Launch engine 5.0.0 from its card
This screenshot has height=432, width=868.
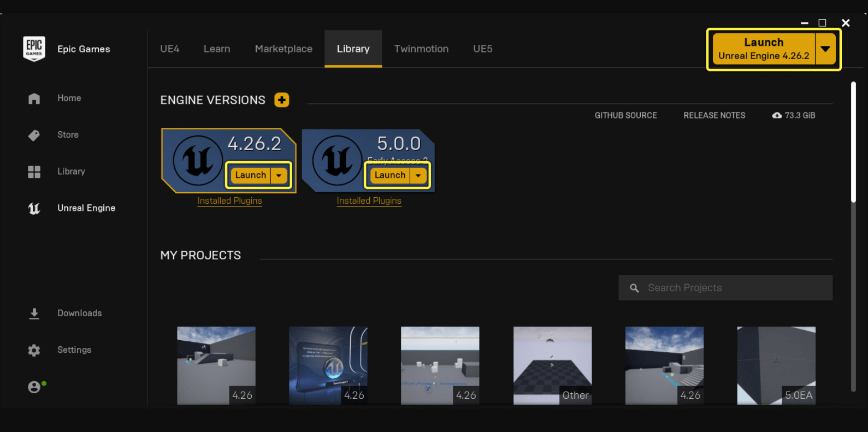coord(390,175)
